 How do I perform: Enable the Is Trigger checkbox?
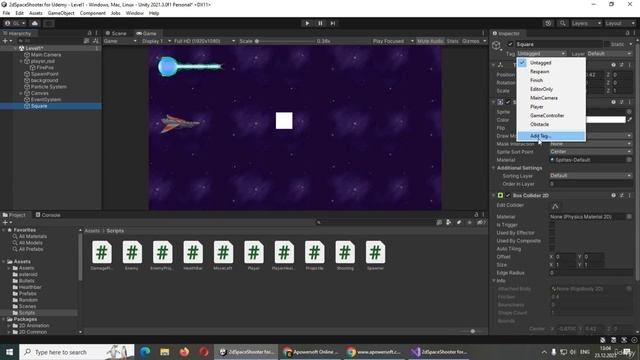pos(552,224)
